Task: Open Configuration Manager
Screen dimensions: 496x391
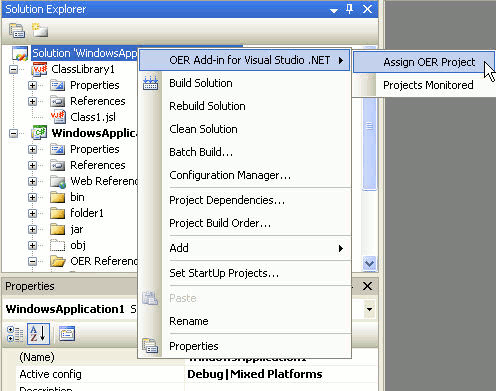Action: click(x=244, y=175)
